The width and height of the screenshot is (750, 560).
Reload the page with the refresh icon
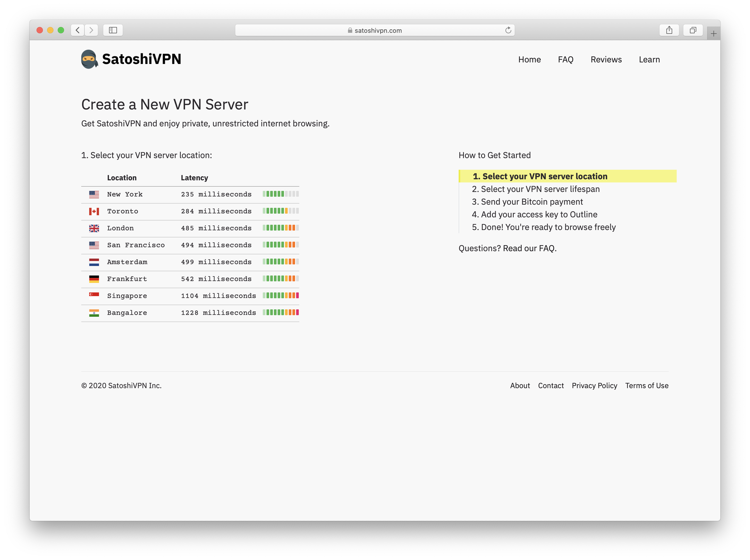tap(508, 30)
